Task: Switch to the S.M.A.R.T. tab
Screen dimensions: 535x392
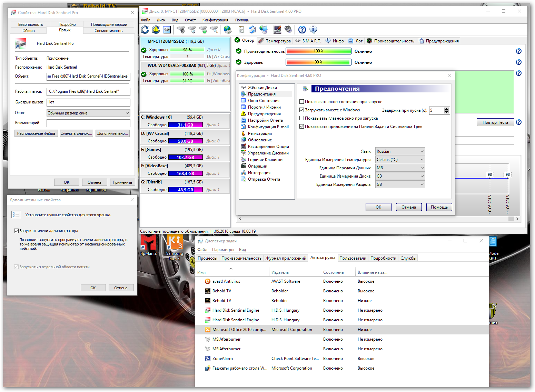Action: coord(308,41)
